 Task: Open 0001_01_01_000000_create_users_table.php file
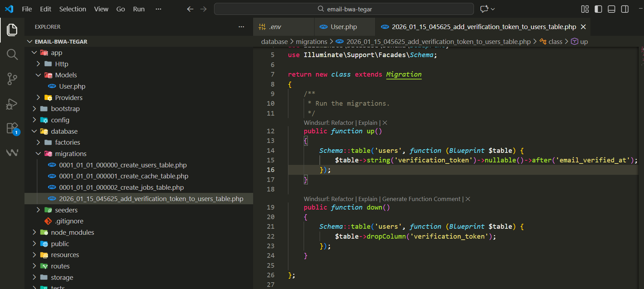coord(122,165)
